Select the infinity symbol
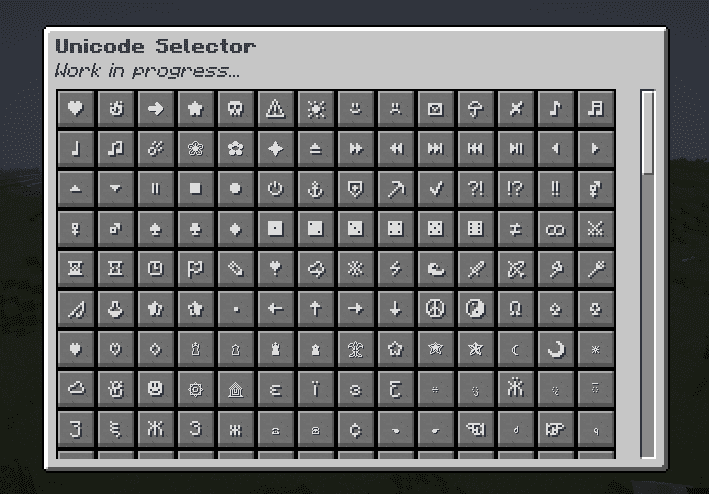The height and width of the screenshot is (494, 709). (555, 228)
